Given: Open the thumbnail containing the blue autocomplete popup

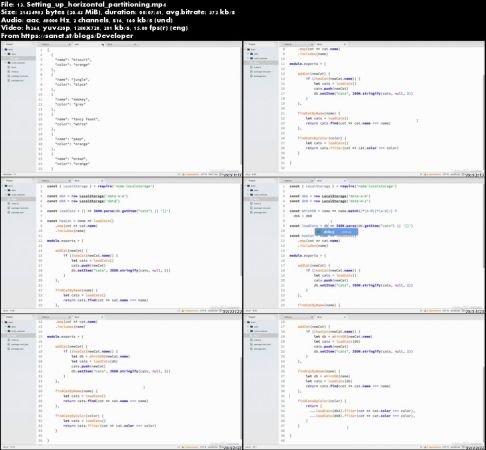Looking at the screenshot, I should click(x=364, y=245).
